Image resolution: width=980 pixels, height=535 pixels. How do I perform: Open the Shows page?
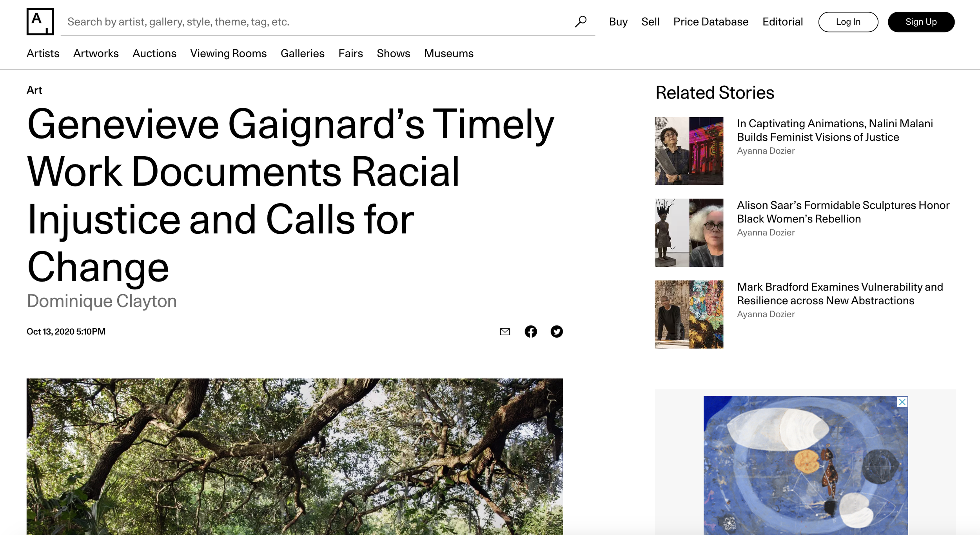[x=393, y=53]
